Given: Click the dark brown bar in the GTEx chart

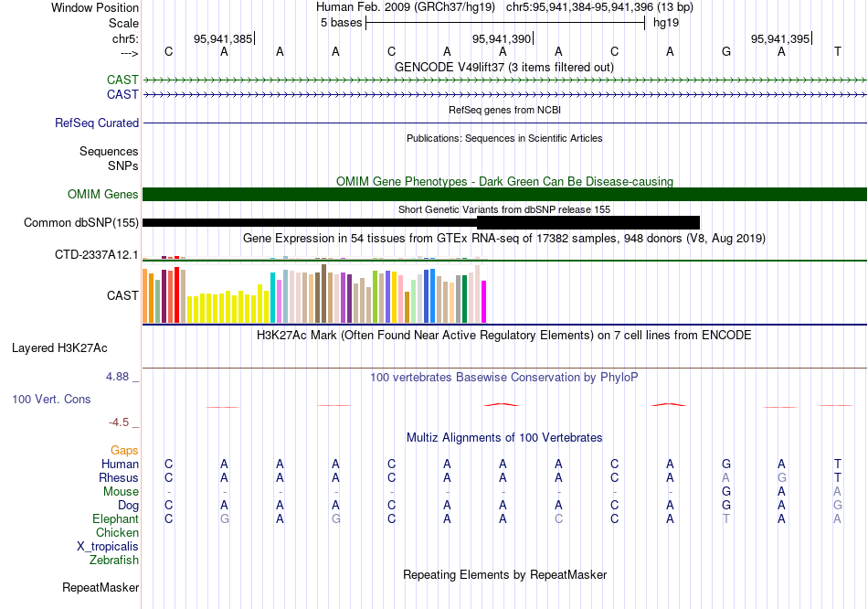Looking at the screenshot, I should (323, 294).
